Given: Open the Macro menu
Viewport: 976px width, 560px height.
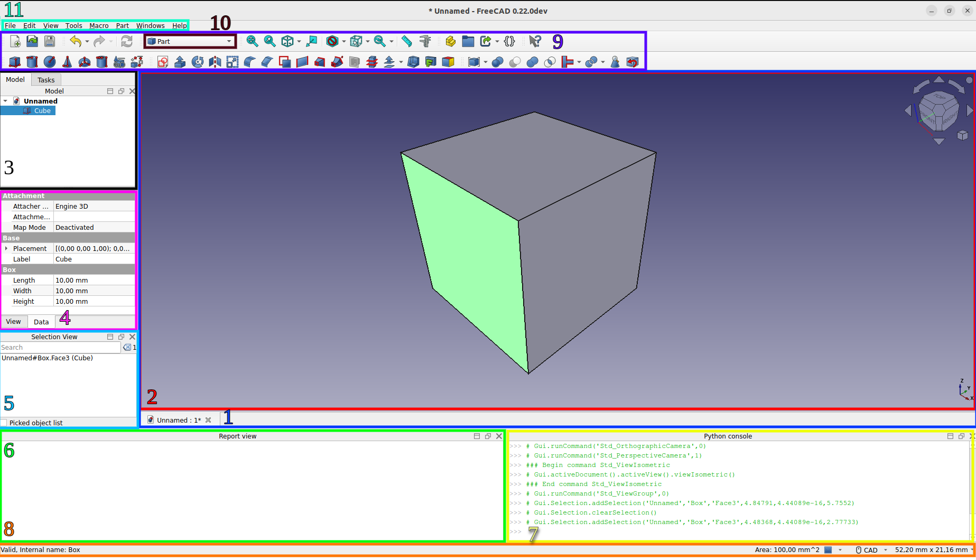Looking at the screenshot, I should coord(99,25).
